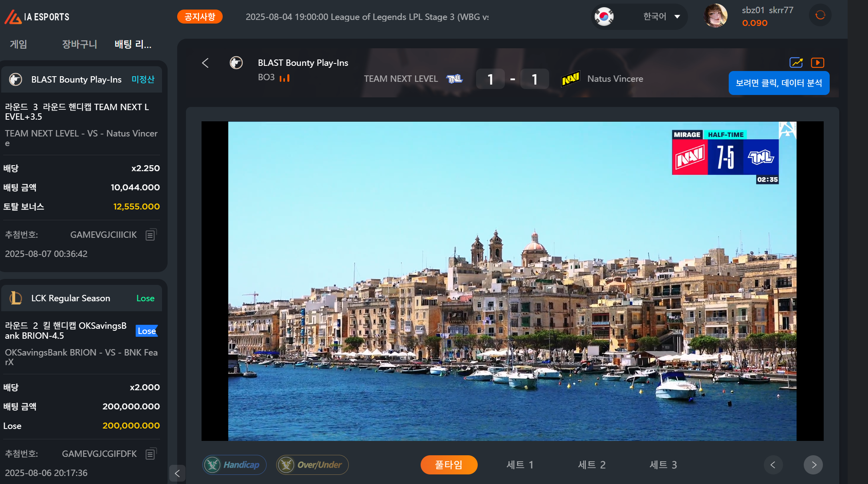Collapse the left sidebar panel
The width and height of the screenshot is (868, 484).
tap(177, 474)
